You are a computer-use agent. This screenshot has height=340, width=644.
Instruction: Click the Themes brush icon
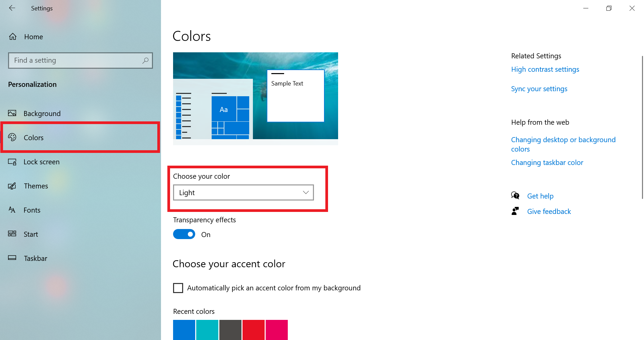point(12,186)
